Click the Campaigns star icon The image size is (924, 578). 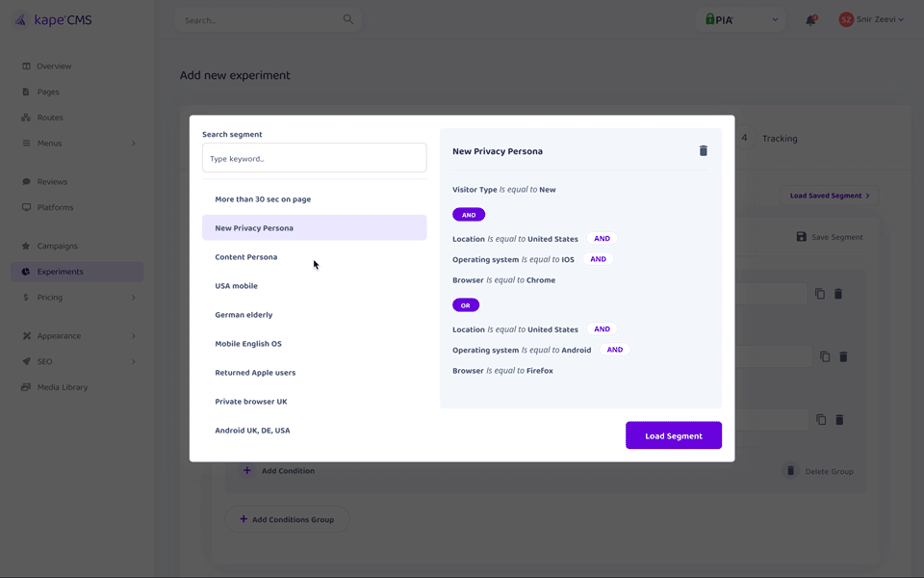26,246
